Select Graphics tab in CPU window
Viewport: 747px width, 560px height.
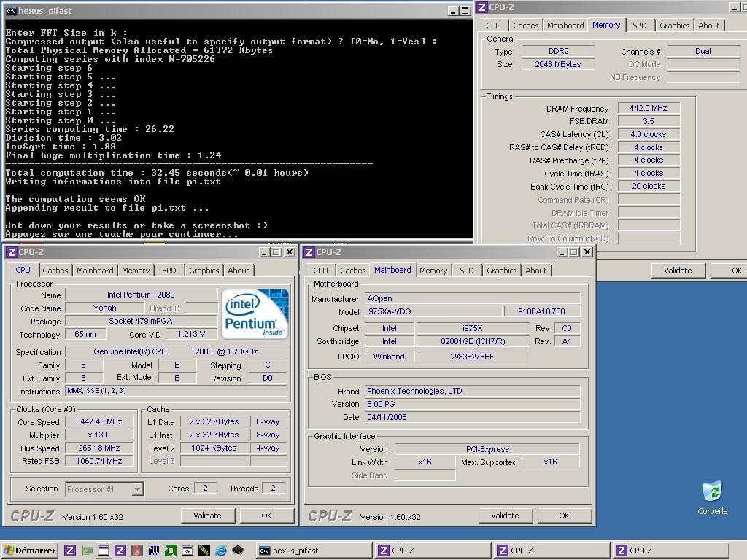point(204,271)
